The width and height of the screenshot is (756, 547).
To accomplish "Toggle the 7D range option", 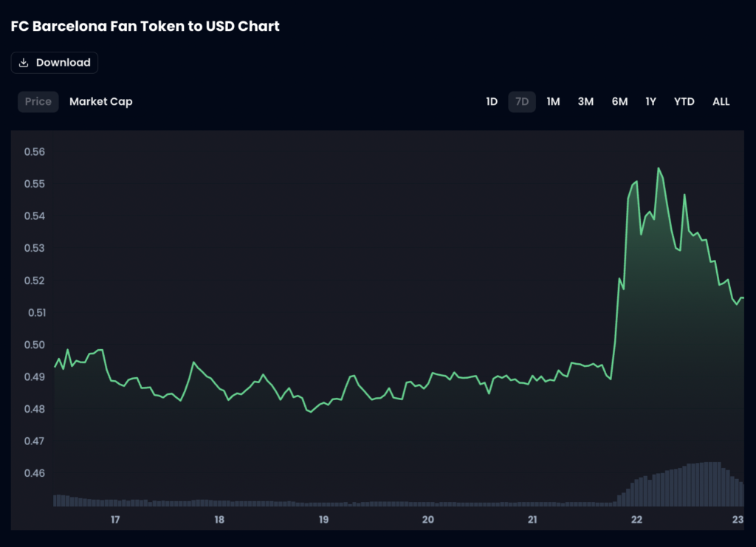I will pos(522,102).
